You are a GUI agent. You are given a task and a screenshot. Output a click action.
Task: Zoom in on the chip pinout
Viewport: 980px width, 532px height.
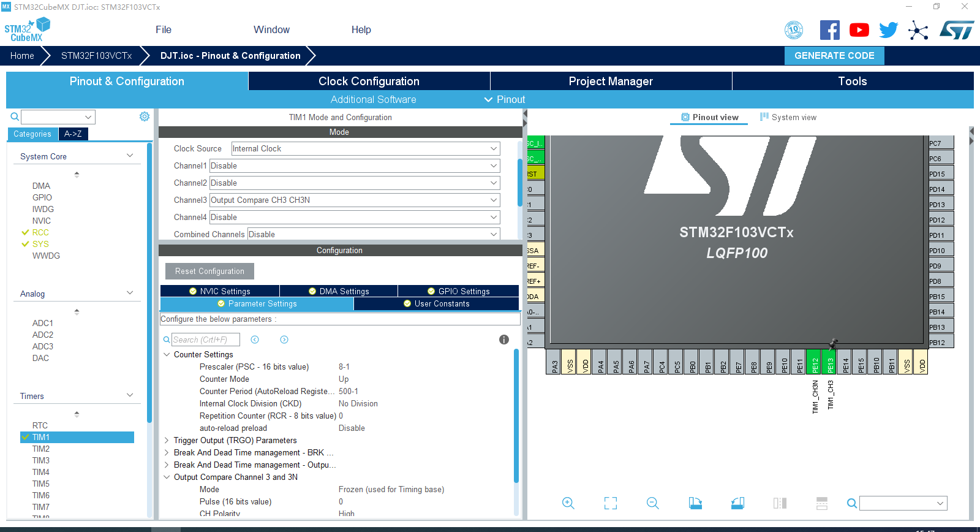568,503
